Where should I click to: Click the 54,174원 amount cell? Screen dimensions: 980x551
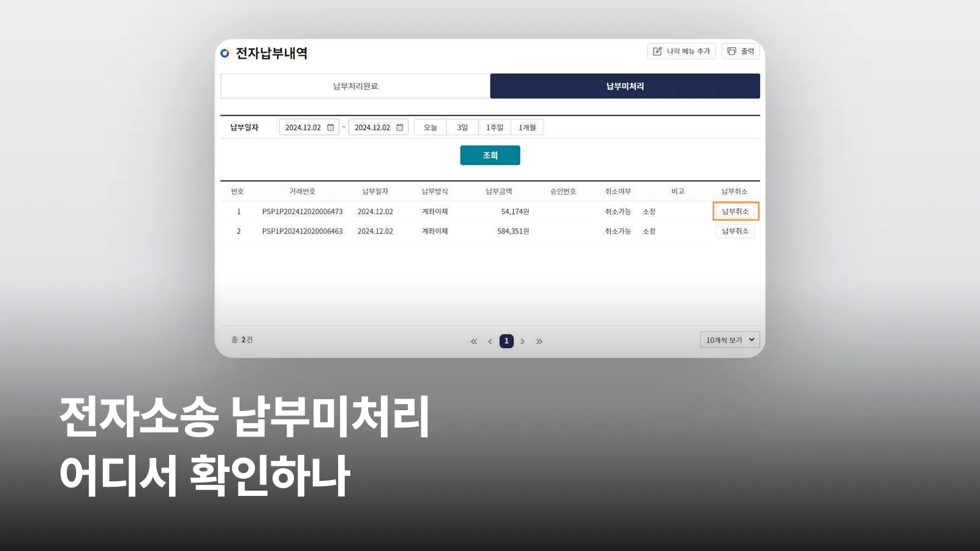515,212
